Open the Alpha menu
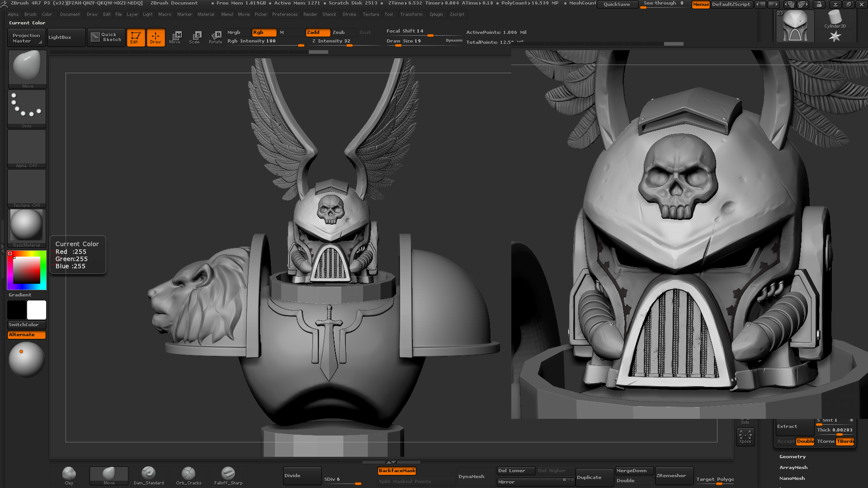The image size is (868, 488). point(13,14)
